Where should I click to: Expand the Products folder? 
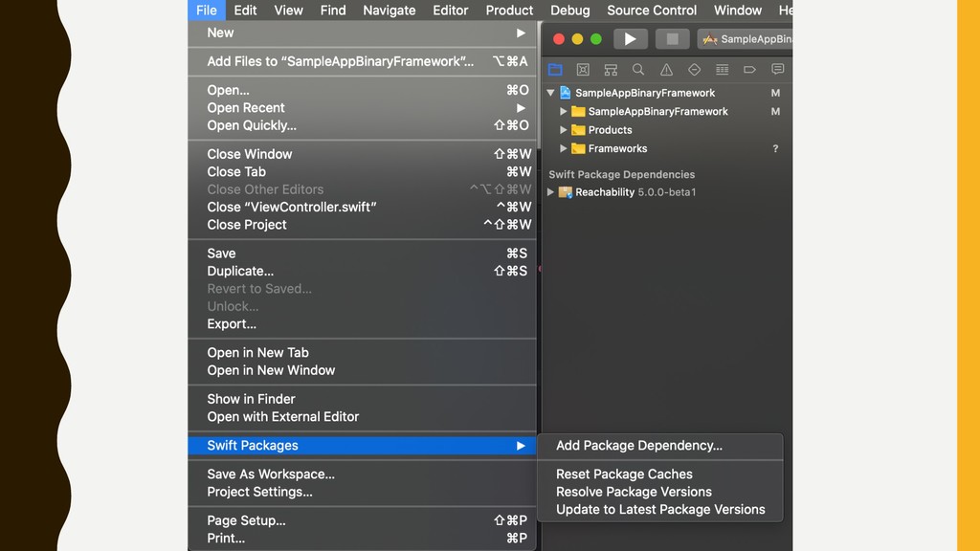click(563, 130)
